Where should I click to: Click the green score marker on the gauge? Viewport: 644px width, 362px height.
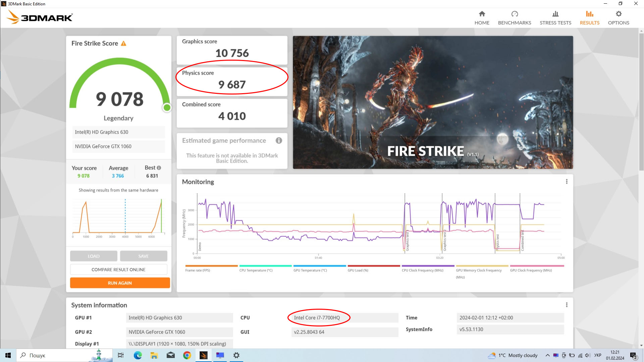167,108
